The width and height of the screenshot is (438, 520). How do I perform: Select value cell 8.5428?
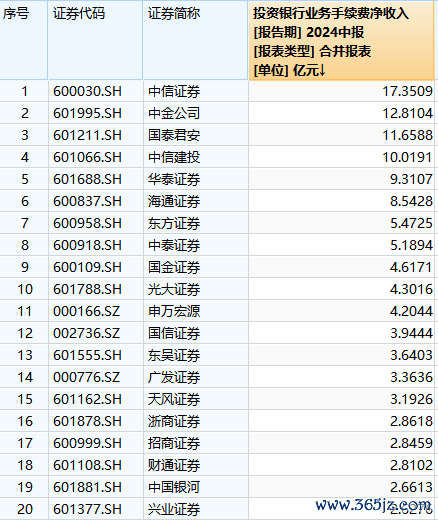point(342,201)
